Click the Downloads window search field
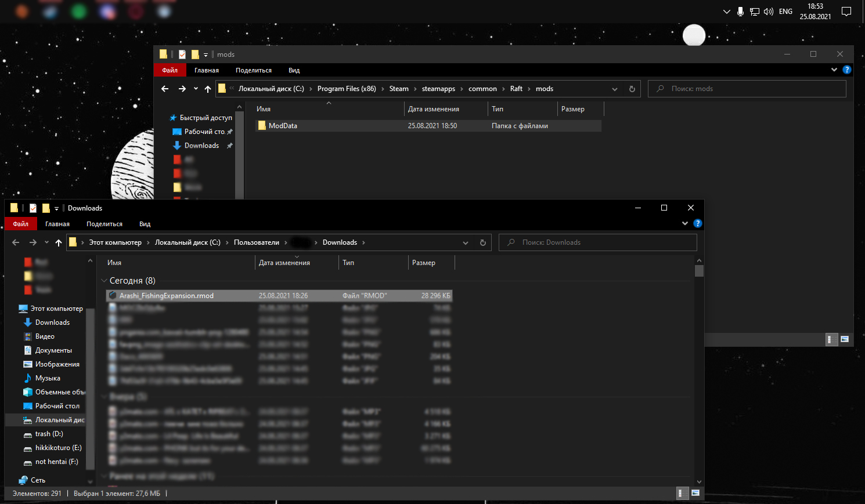This screenshot has height=504, width=865. pyautogui.click(x=598, y=242)
